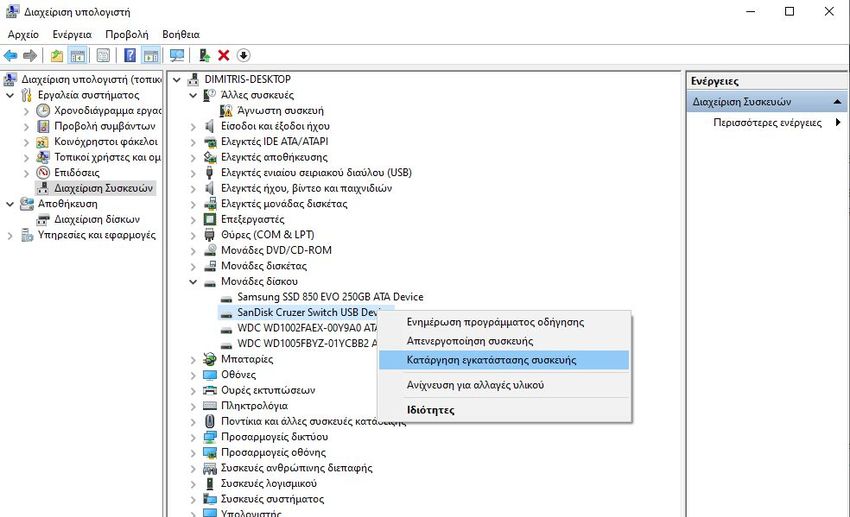
Task: Click the processor icon beside Επεξεργαστές
Action: click(210, 219)
